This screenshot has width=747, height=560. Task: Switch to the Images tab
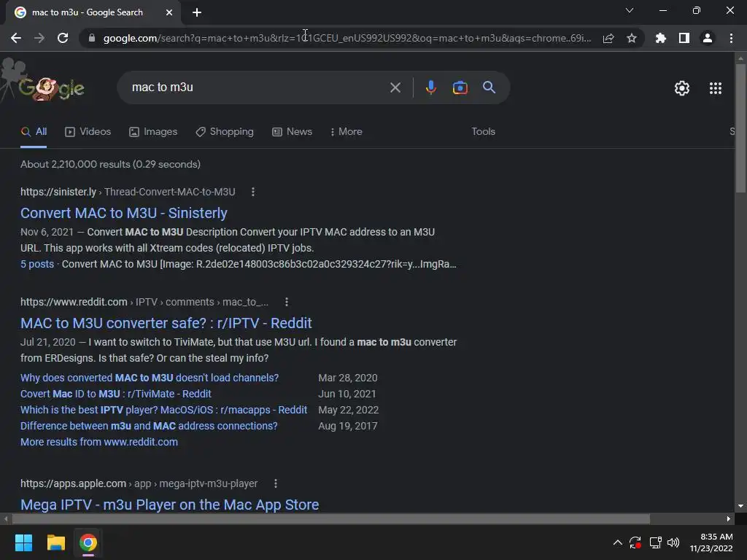click(153, 131)
